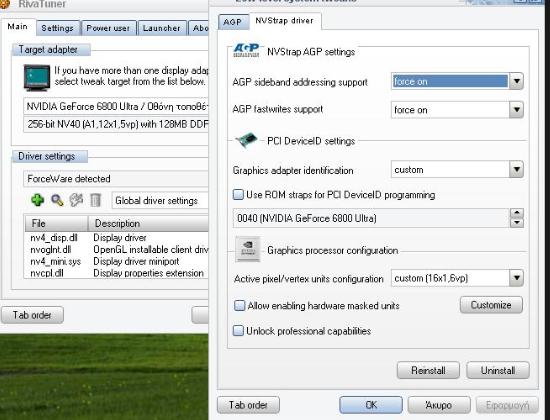Click the monitor icon in Target adapter
This screenshot has width=550, height=420.
pyautogui.click(x=37, y=77)
